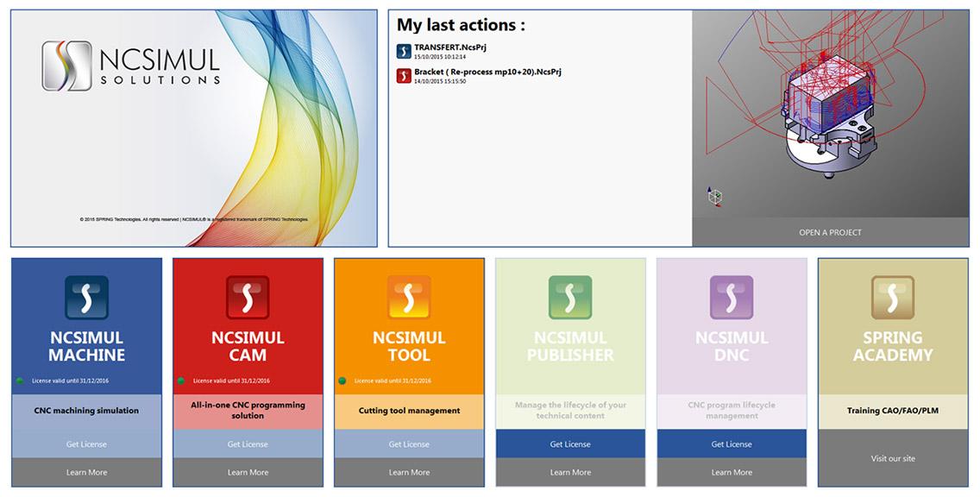980x497 pixels.
Task: Open the TRANSFERT.NcsPrj recent project
Action: tap(450, 47)
